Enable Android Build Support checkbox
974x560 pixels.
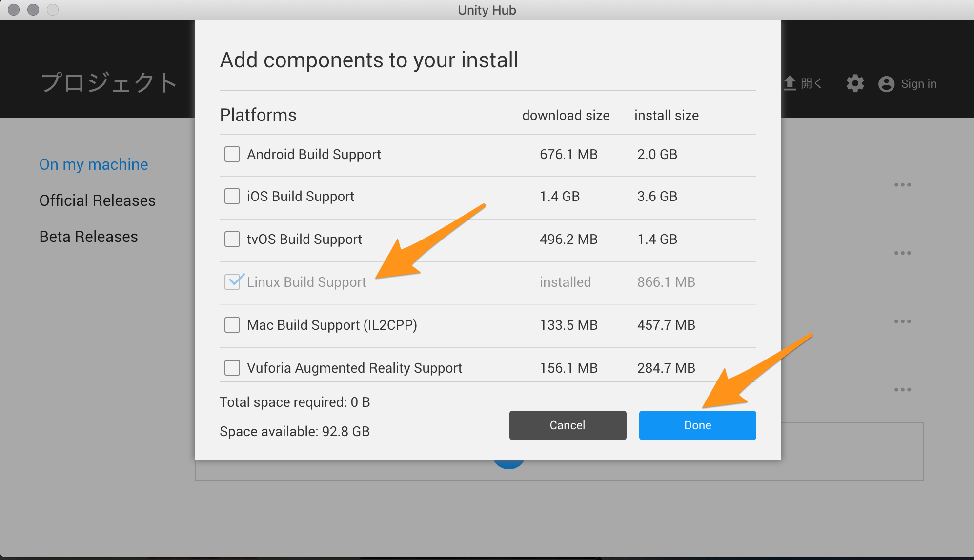(232, 154)
